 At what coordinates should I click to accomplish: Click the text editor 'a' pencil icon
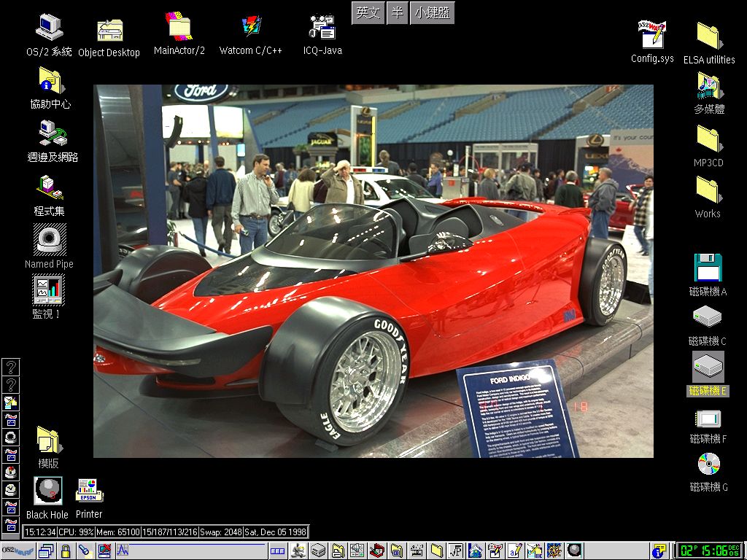[514, 551]
